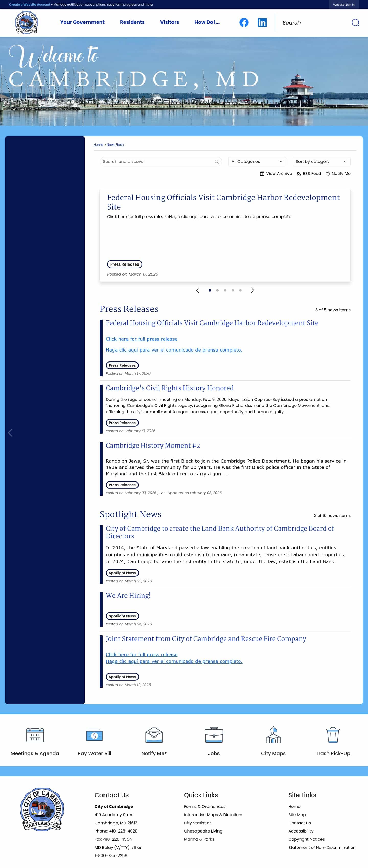Click Website Sign In button
Image resolution: width=368 pixels, height=868 pixels.
coord(344,4)
